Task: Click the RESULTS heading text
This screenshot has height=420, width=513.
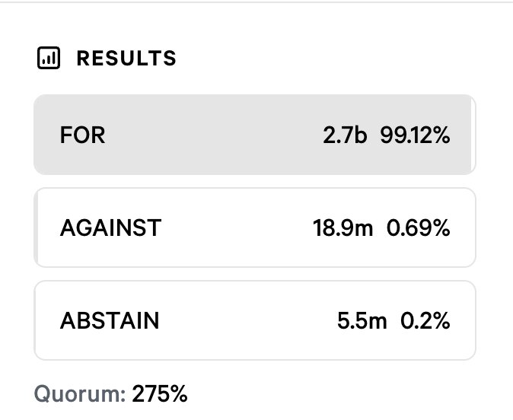Action: 126,58
